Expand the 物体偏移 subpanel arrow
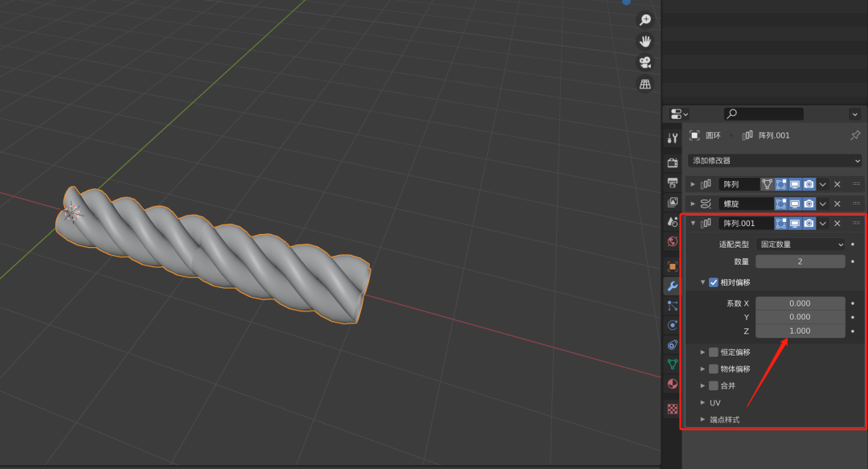This screenshot has width=868, height=469. 702,368
